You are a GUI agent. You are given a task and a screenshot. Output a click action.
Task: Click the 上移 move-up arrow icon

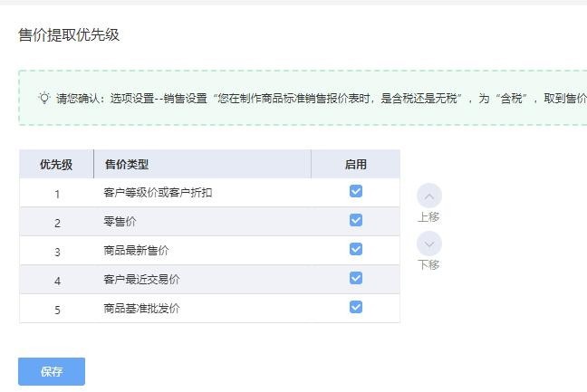429,196
